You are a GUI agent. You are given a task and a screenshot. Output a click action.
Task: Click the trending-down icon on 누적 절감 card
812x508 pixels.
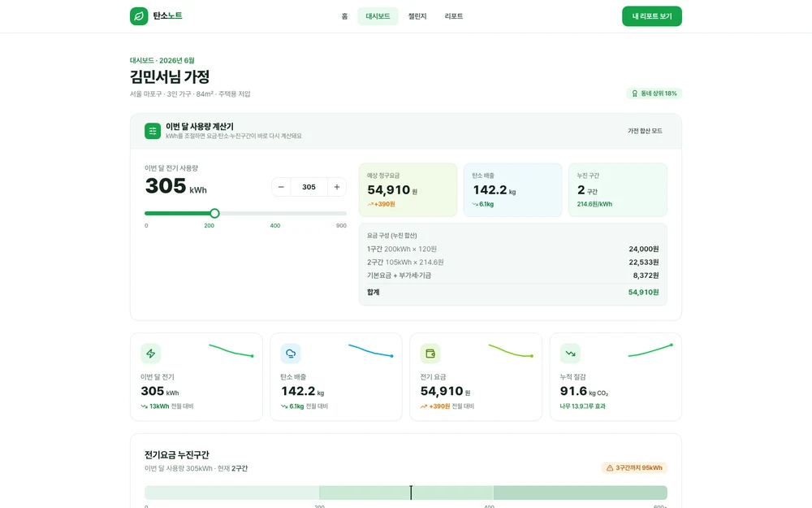click(570, 354)
